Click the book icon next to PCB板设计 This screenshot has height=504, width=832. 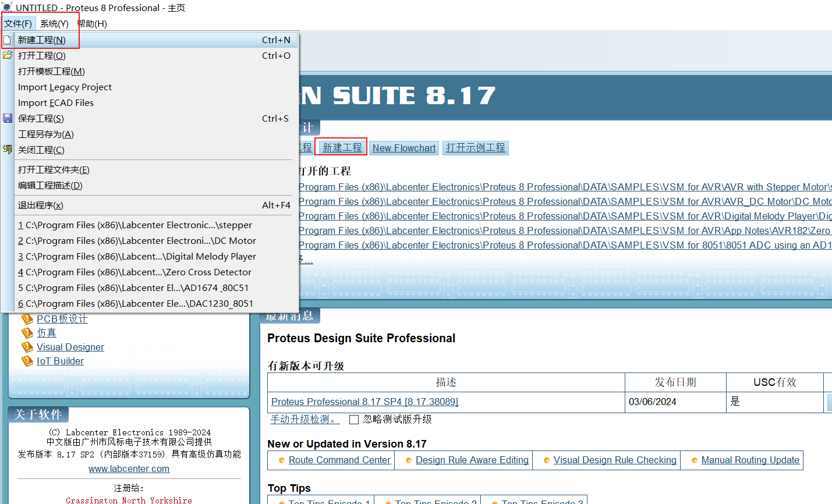pyautogui.click(x=27, y=318)
